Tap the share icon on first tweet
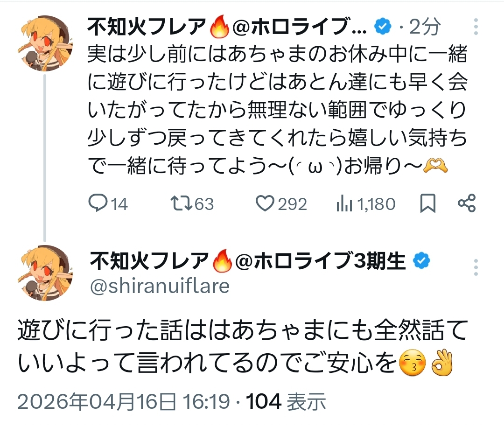504x427 pixels. tap(466, 203)
